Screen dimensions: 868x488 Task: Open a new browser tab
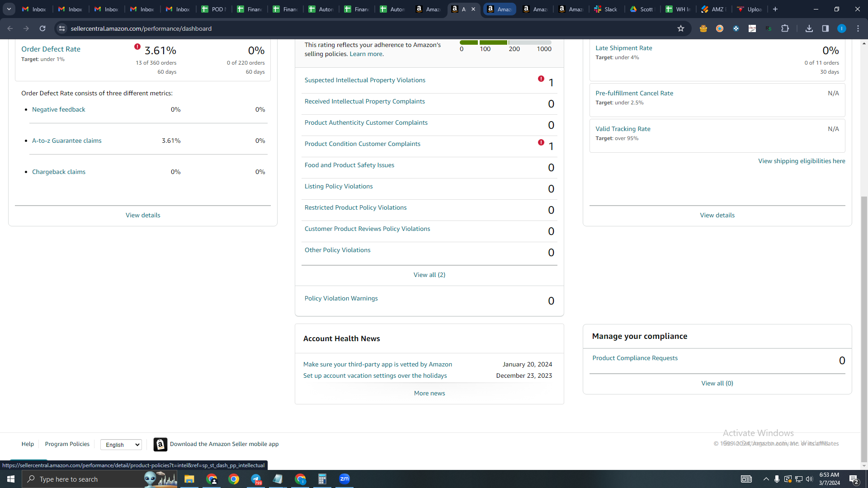pyautogui.click(x=775, y=9)
